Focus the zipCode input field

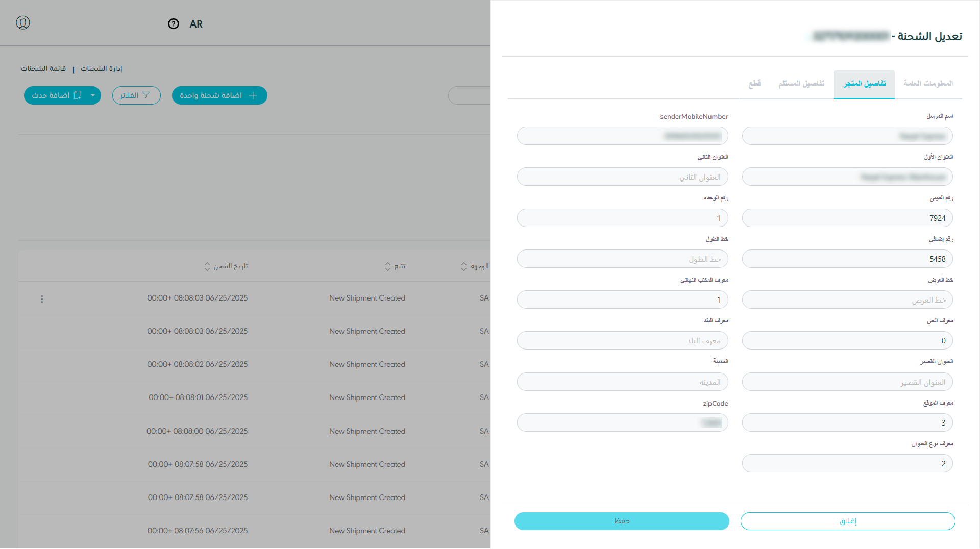click(x=622, y=422)
